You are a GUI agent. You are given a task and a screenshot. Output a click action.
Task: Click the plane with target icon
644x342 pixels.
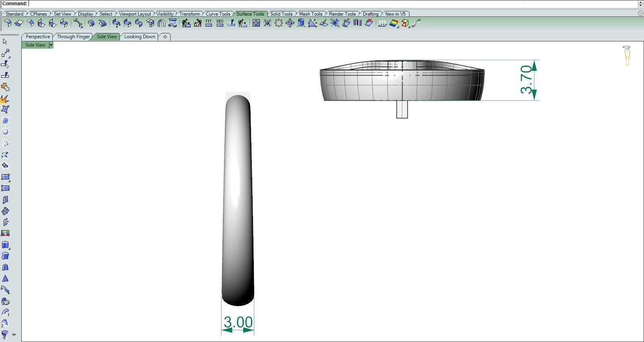click(x=256, y=23)
